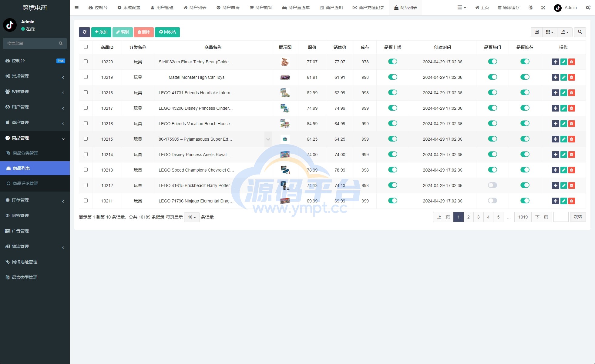Open 商品评论管理 in sidebar
Screen dimensions: 595x364
tap(35, 184)
